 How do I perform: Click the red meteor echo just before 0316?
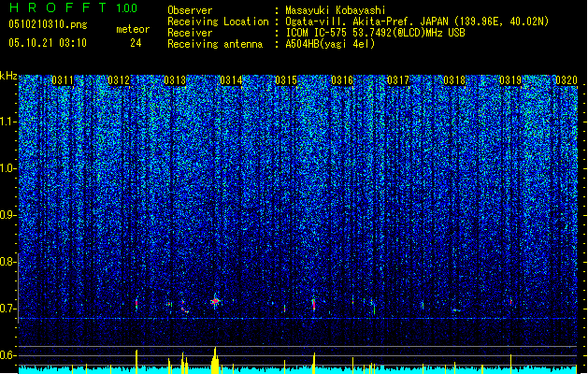click(314, 304)
